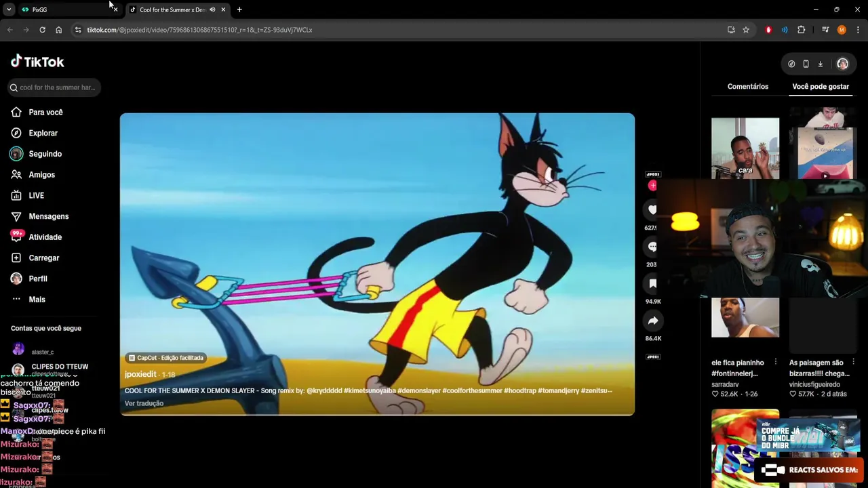Screen dimensions: 868x488
Task: Close the PixGG browser tab
Action: point(115,9)
